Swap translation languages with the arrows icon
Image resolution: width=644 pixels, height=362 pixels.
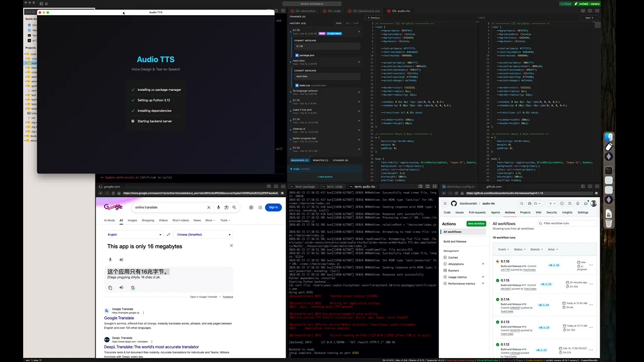pyautogui.click(x=168, y=234)
